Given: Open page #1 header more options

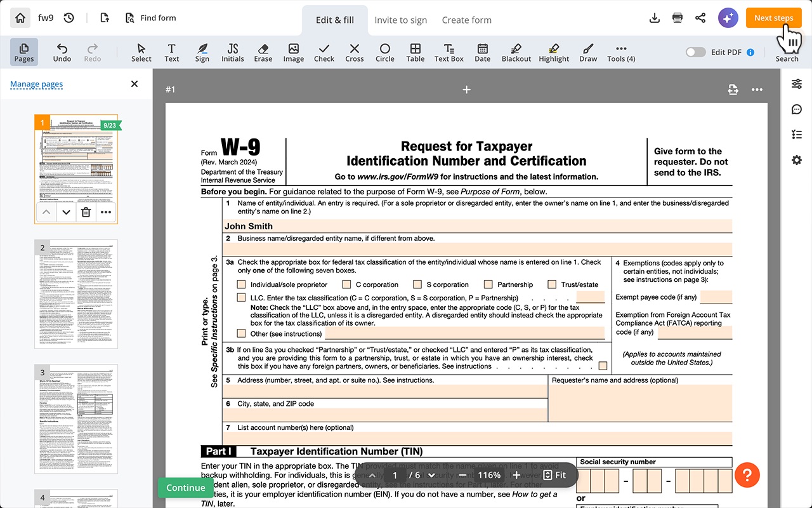Looking at the screenshot, I should pos(757,90).
